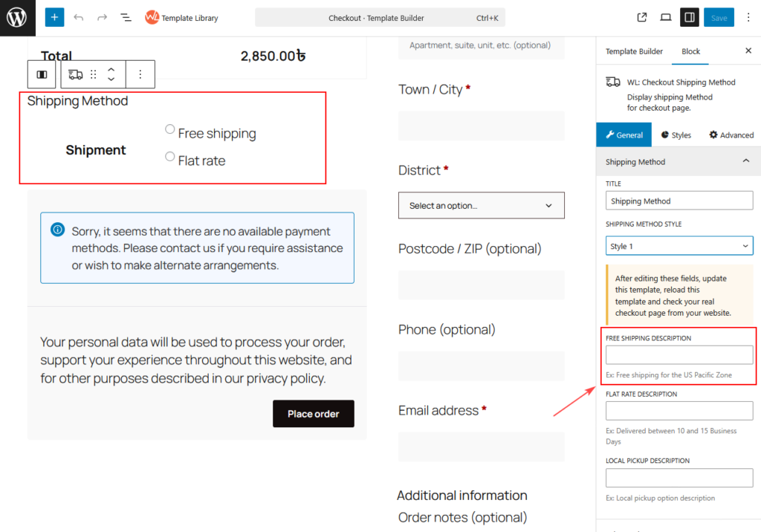This screenshot has height=532, width=761.
Task: Select the Flat rate radio button
Action: coord(170,157)
